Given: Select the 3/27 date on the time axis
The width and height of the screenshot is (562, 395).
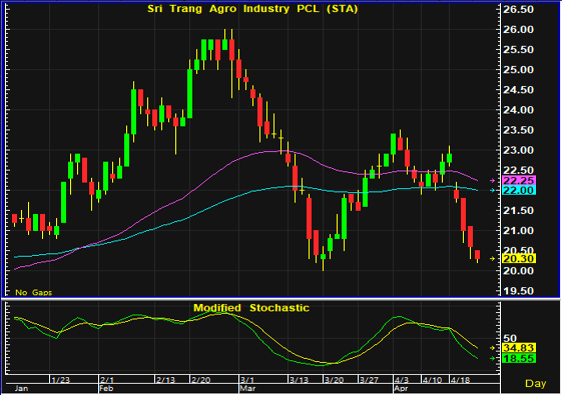Looking at the screenshot, I should 369,380.
